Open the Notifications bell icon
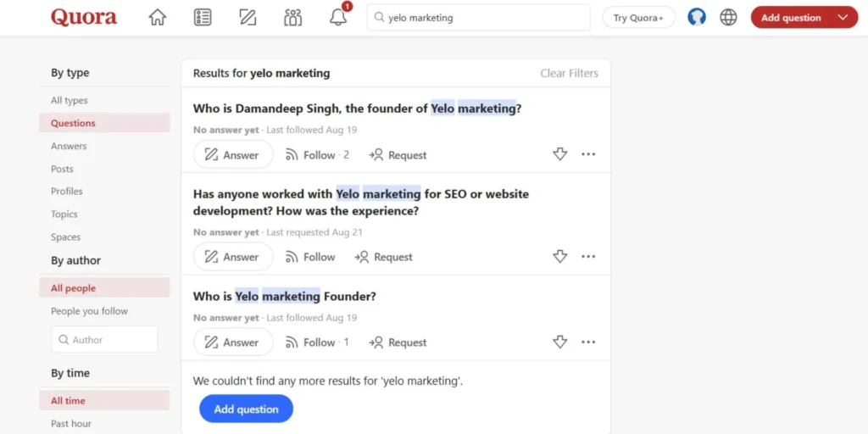This screenshot has height=434, width=868. tap(338, 18)
